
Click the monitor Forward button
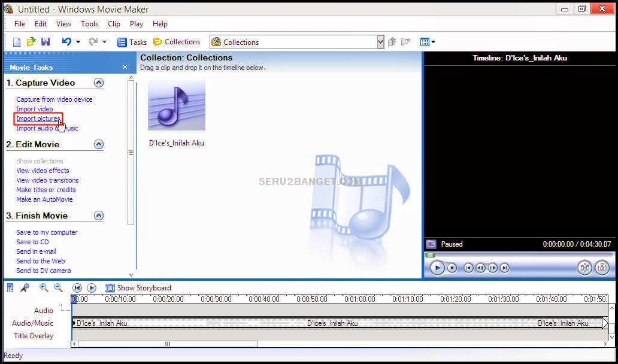coord(504,268)
